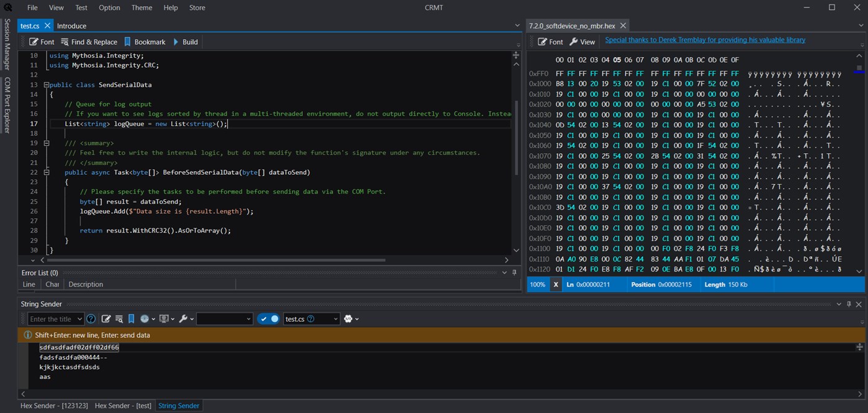Switch to the Hex Sender - [test] tab
The image size is (868, 413).
(x=123, y=406)
